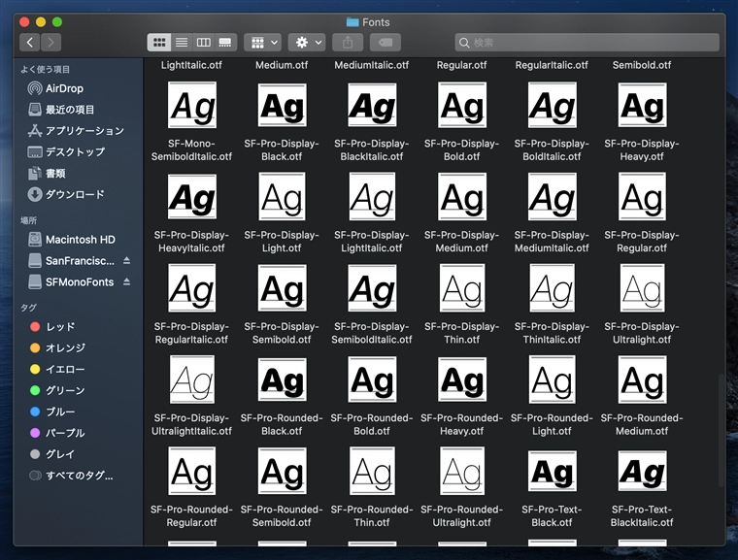Open 書類 in the sidebar
This screenshot has width=738, height=560.
coord(47,173)
